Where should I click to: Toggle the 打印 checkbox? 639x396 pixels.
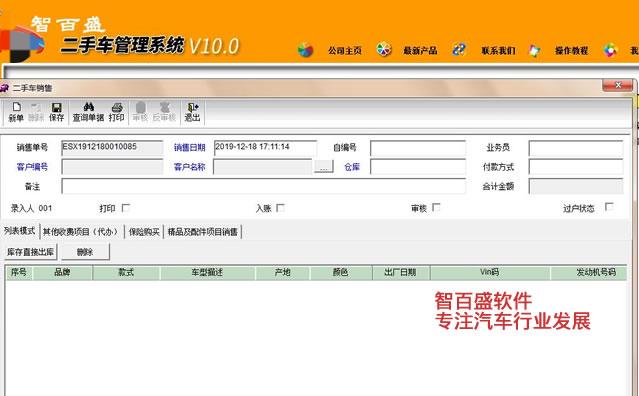pyautogui.click(x=126, y=208)
